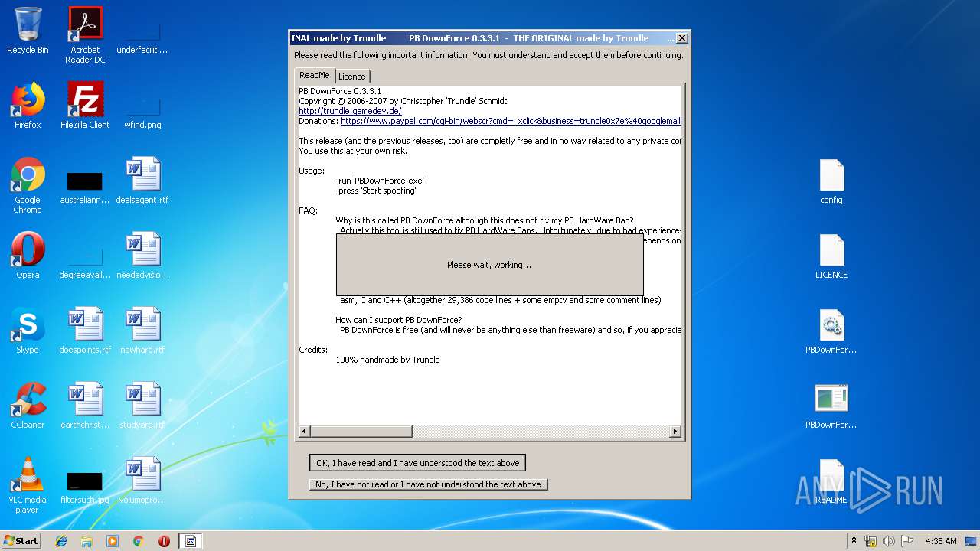980x551 pixels.
Task: Select the degreeavail file icon
Action: click(85, 262)
